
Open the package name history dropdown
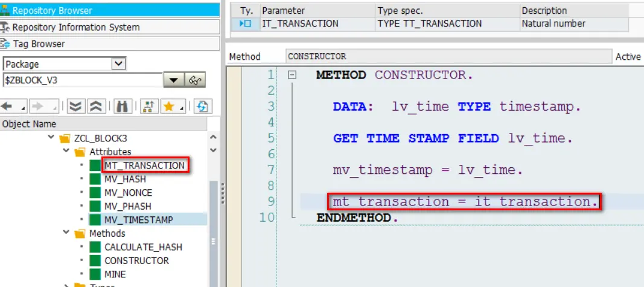(174, 80)
